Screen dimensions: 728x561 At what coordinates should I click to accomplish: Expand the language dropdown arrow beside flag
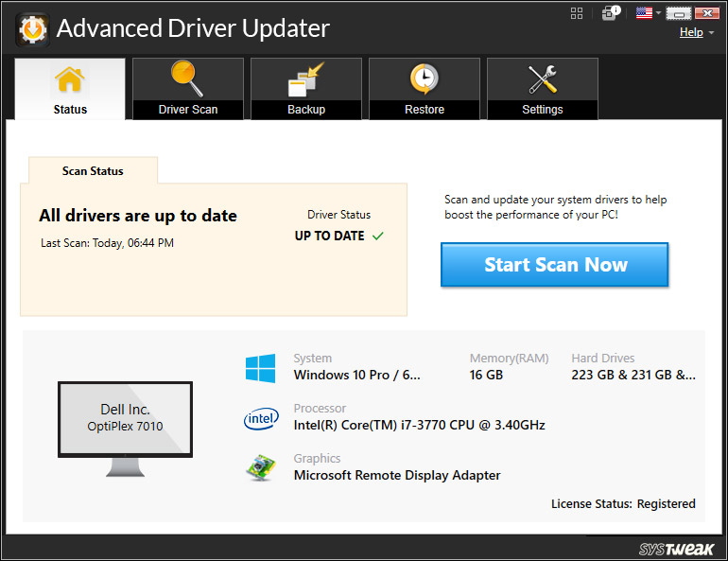pyautogui.click(x=658, y=13)
